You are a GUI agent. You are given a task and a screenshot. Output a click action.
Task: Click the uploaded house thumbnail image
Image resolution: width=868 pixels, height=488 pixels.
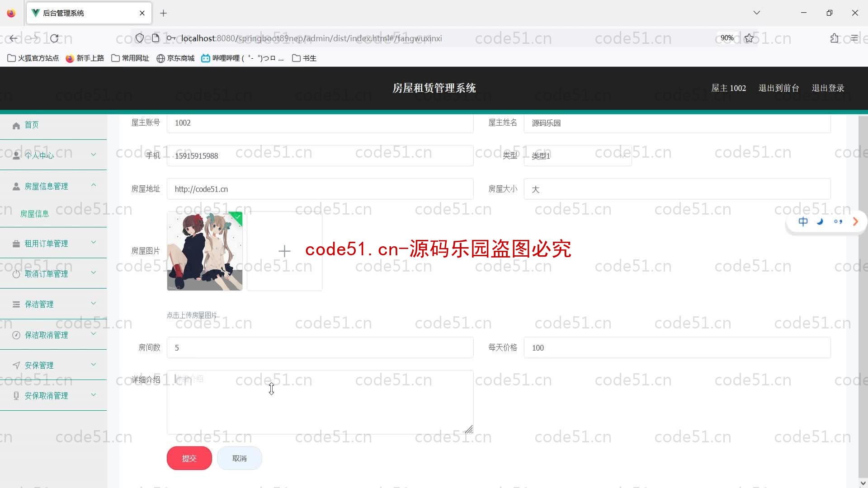(204, 251)
